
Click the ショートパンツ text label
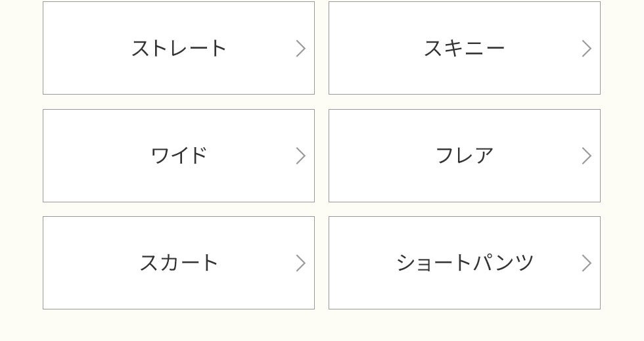tap(465, 263)
